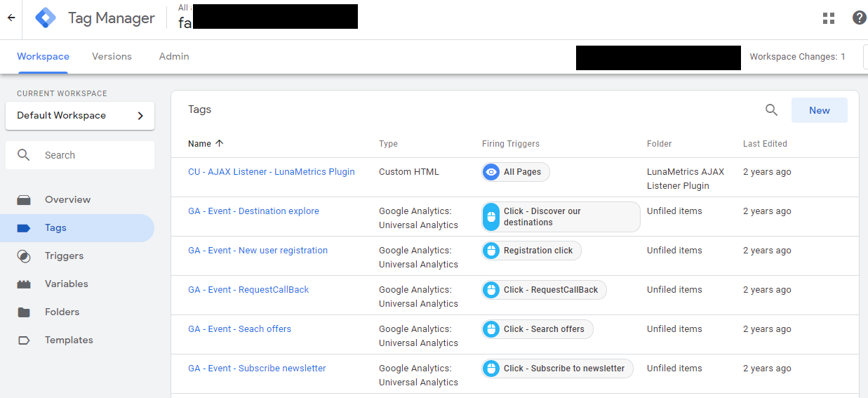Click the Click - Discover our destinations chip

[x=561, y=217]
